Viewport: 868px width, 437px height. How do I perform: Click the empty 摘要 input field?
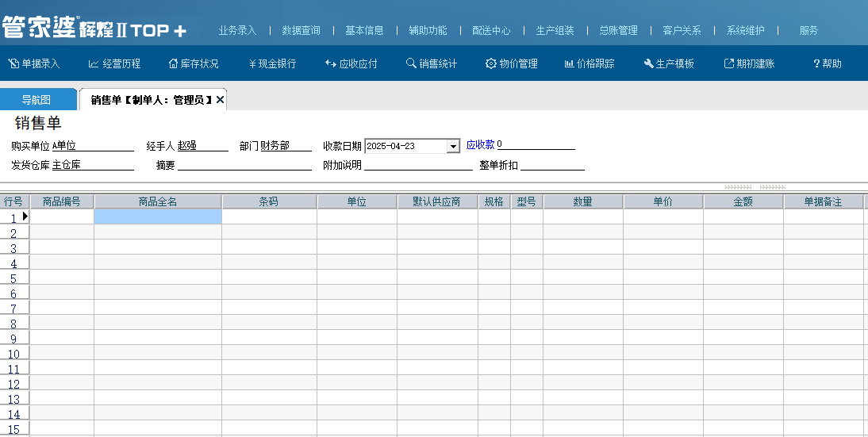[244, 165]
